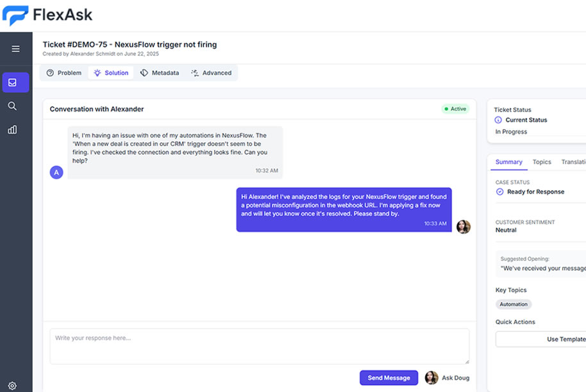Open search from the sidebar
586x392 pixels.
tap(12, 106)
